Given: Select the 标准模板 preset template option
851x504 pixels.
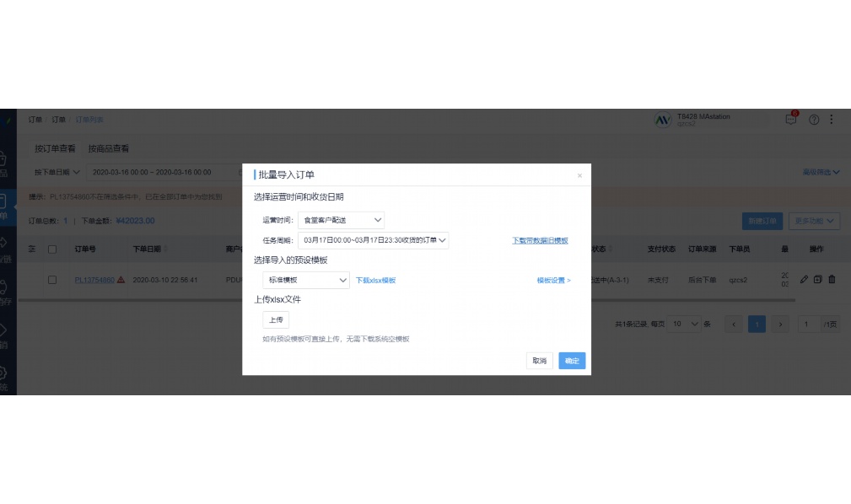Looking at the screenshot, I should point(306,279).
